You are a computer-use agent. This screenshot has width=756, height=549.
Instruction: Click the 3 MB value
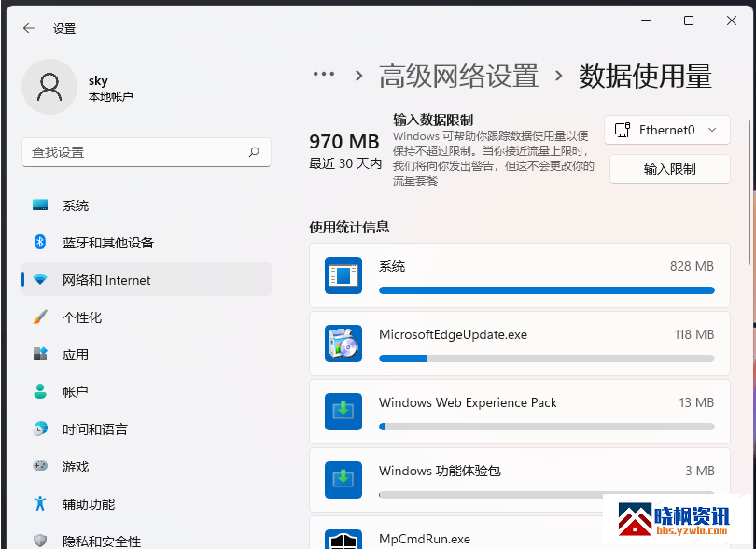[700, 471]
